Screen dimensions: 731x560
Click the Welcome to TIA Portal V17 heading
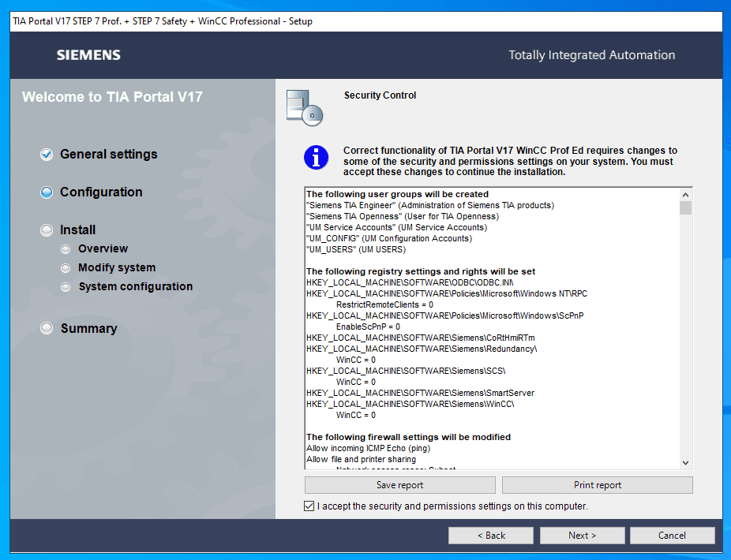click(112, 97)
